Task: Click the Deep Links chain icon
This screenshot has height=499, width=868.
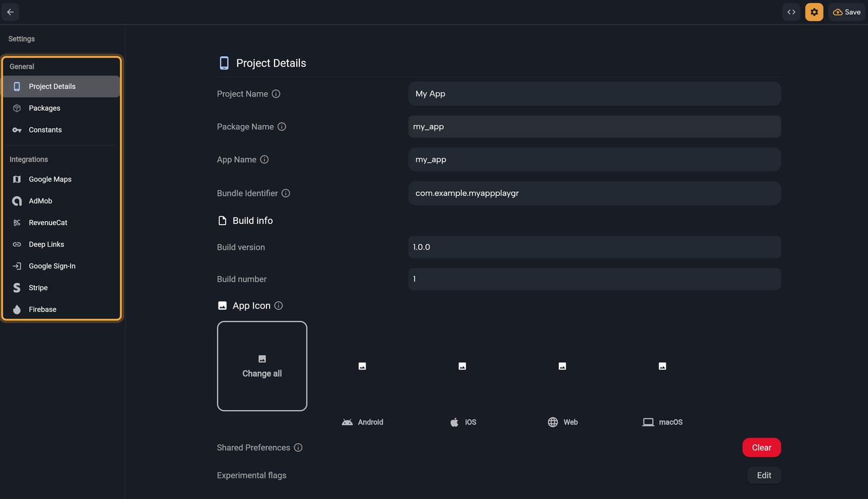Action: [17, 244]
